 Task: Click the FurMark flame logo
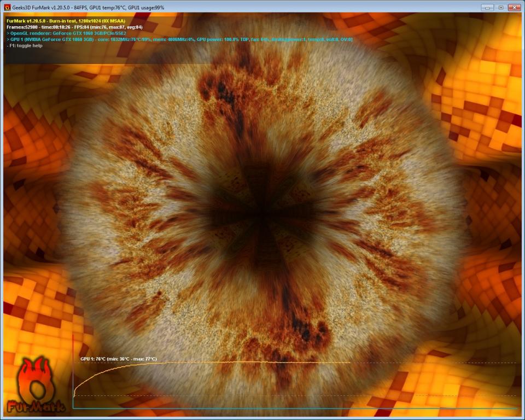[35, 385]
